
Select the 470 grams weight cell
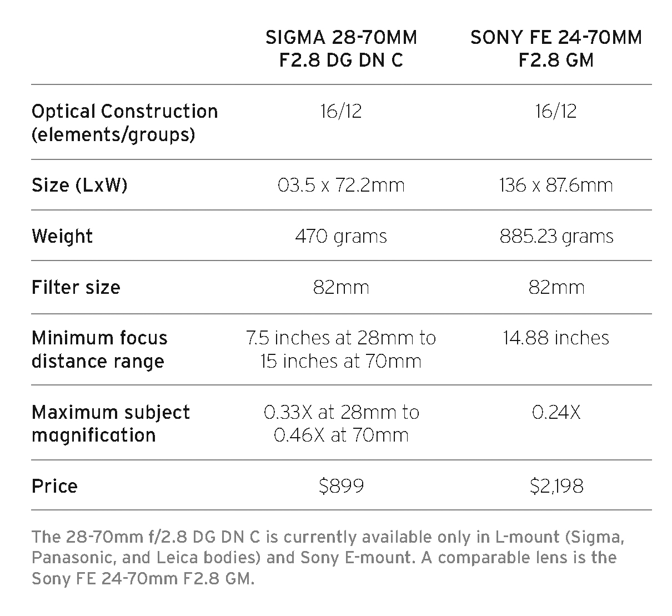point(341,236)
